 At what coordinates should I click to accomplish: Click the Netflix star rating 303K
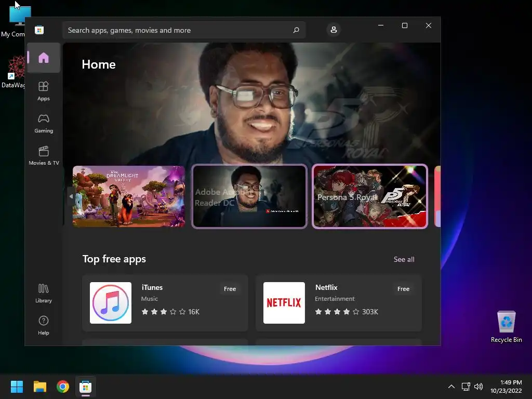pos(347,312)
